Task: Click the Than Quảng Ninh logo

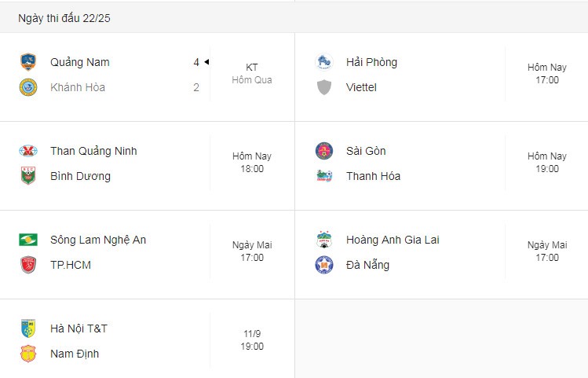Action: (x=28, y=151)
